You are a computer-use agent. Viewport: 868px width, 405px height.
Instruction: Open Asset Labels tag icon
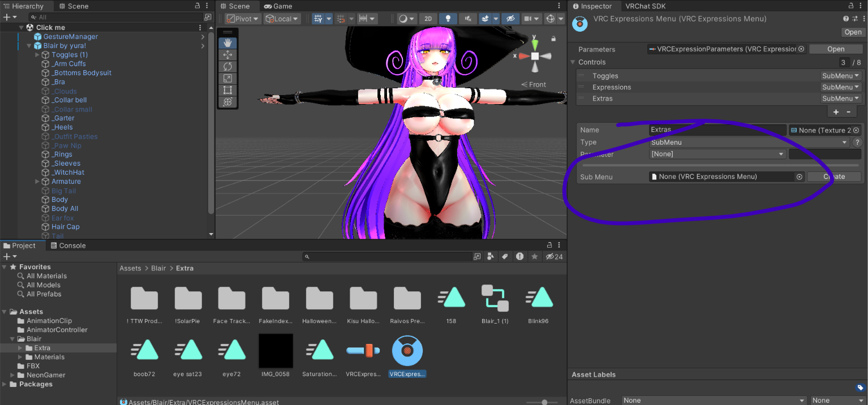pyautogui.click(x=860, y=387)
